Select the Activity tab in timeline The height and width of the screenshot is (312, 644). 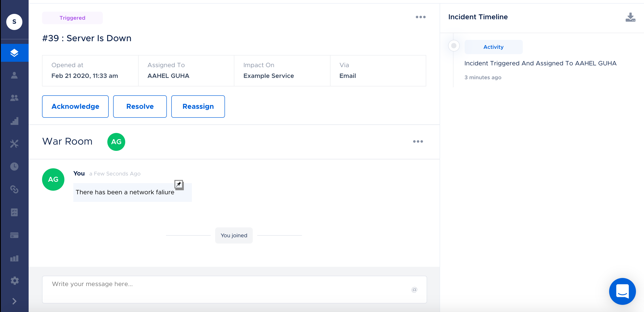coord(493,47)
